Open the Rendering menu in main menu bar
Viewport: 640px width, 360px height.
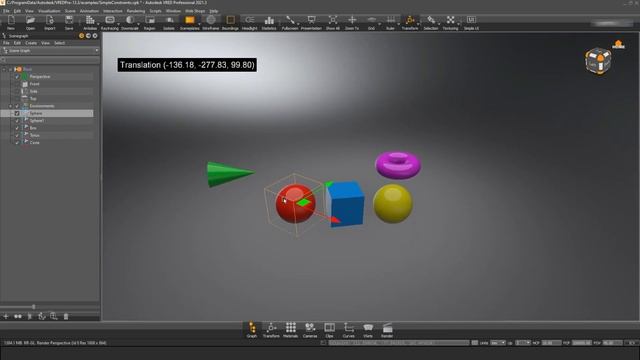pos(136,11)
